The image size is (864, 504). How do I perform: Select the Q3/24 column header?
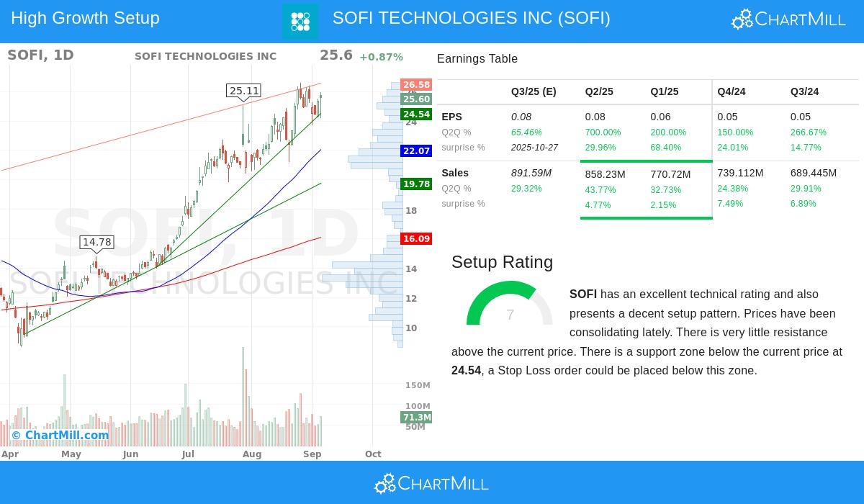804,91
